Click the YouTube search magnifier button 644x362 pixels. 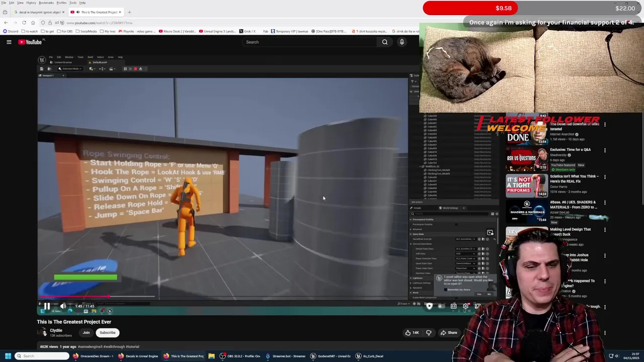[x=384, y=42]
